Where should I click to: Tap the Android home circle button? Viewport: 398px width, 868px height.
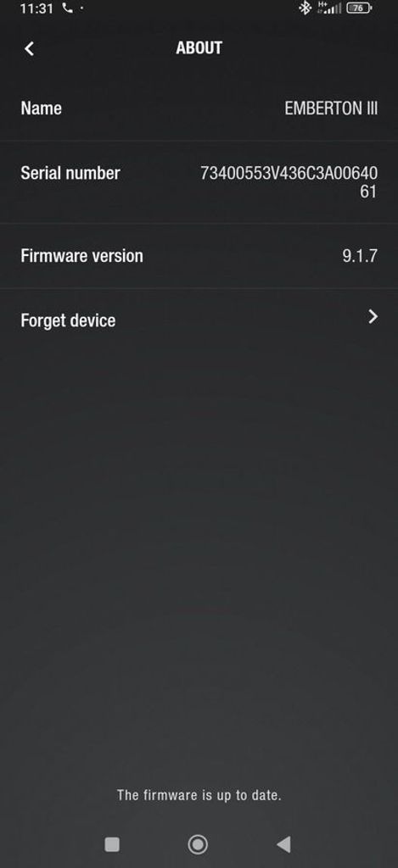click(x=198, y=844)
